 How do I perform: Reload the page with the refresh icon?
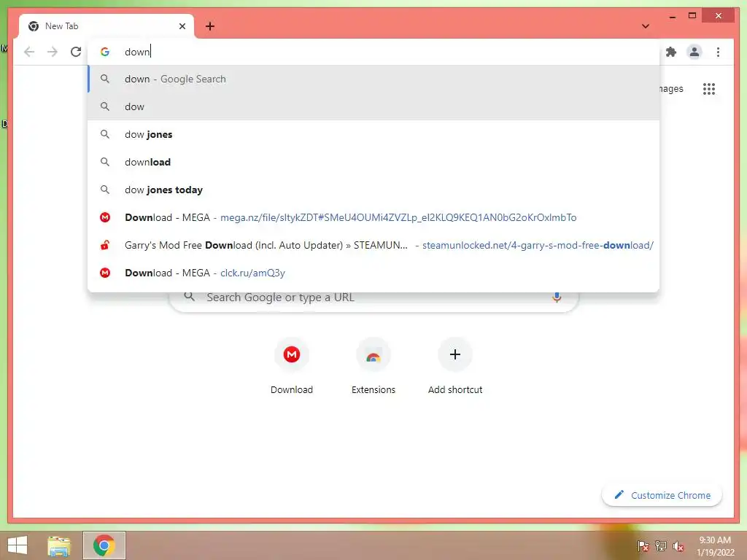click(x=76, y=52)
